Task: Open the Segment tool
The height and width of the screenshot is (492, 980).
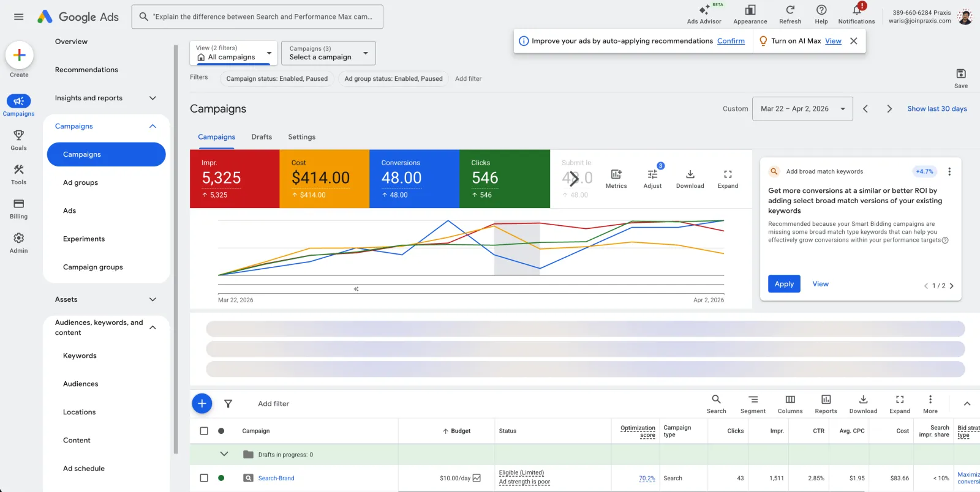Action: point(753,404)
